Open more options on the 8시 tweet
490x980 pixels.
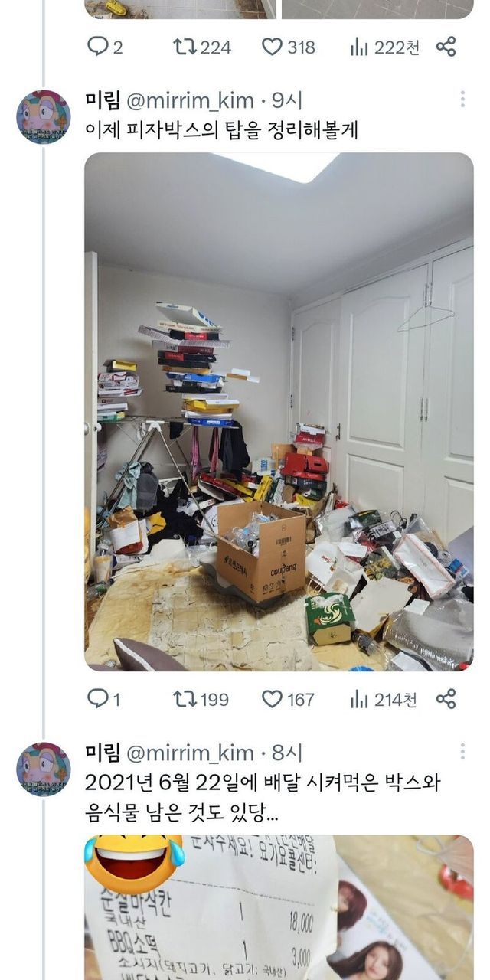[462, 752]
